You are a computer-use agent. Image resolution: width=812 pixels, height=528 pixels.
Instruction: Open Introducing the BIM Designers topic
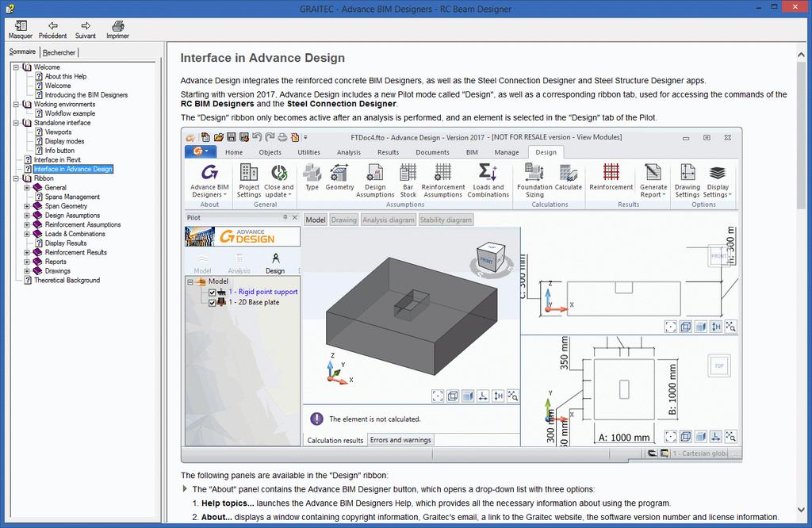[86, 94]
